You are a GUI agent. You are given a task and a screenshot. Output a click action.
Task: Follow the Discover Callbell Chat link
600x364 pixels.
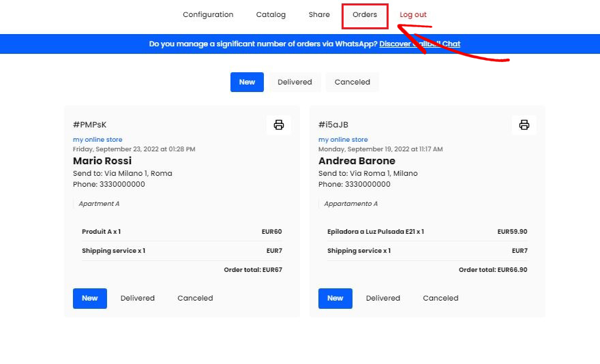[419, 44]
